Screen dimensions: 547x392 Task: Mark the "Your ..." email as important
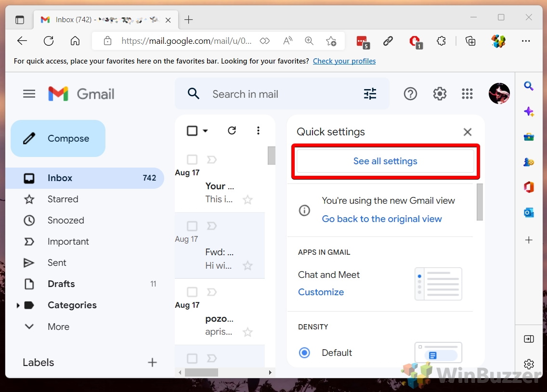[212, 160]
